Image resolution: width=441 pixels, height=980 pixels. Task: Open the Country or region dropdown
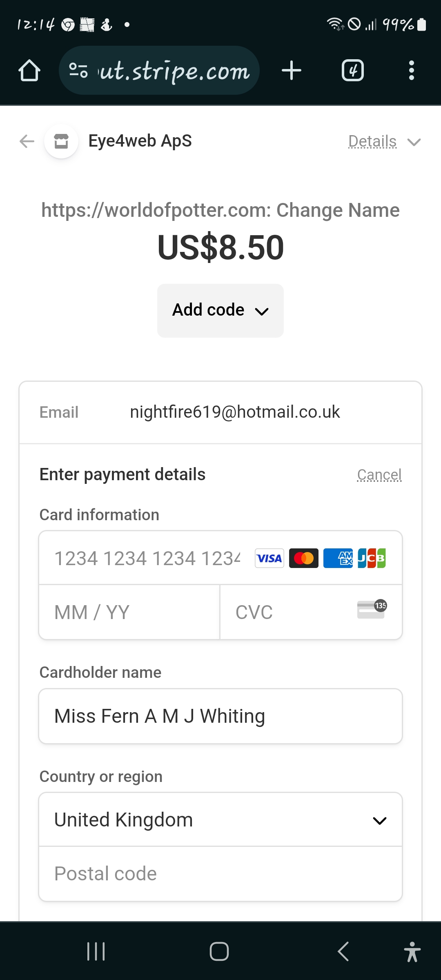click(x=220, y=820)
